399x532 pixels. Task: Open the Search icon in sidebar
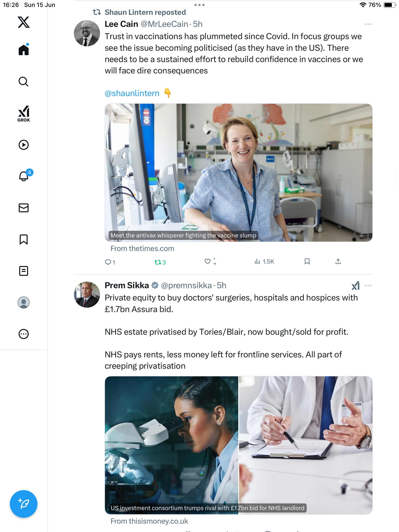(24, 82)
